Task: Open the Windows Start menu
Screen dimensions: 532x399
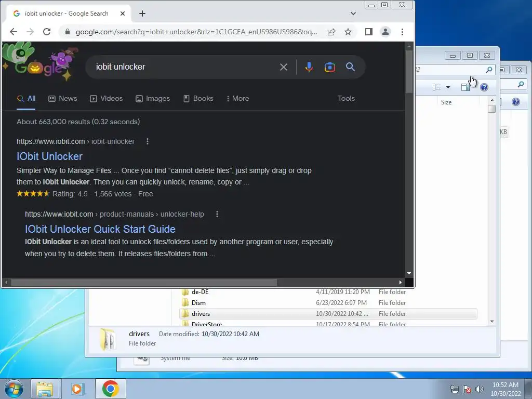Action: point(14,389)
